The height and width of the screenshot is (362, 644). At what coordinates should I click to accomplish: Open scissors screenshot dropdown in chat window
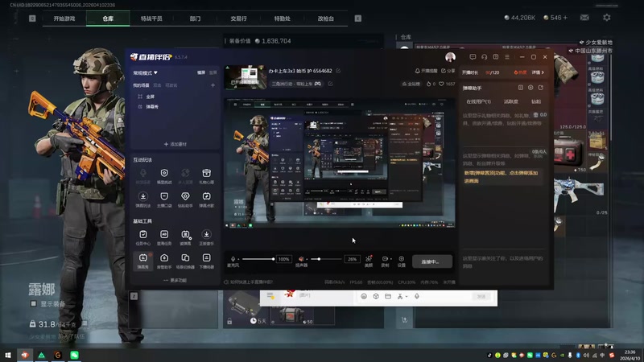(407, 296)
